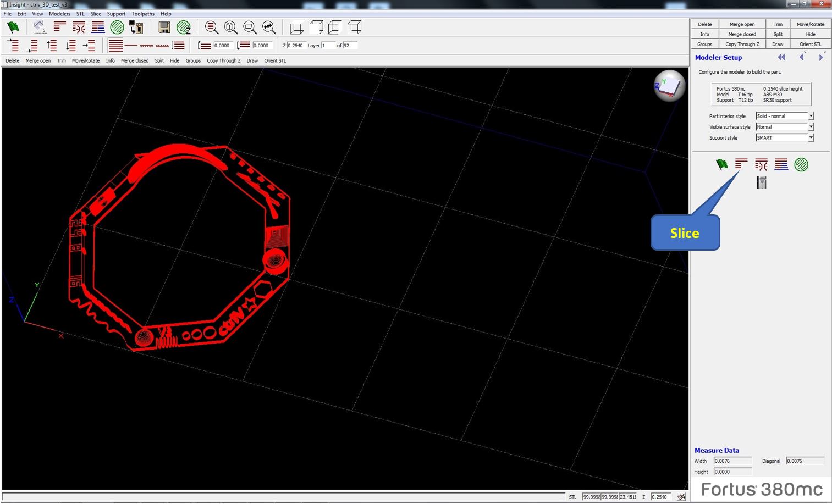Click the layers icon with up arrow

click(x=52, y=46)
